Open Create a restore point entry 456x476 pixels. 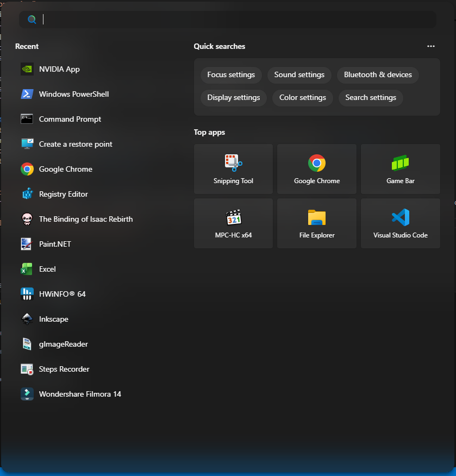coord(76,144)
